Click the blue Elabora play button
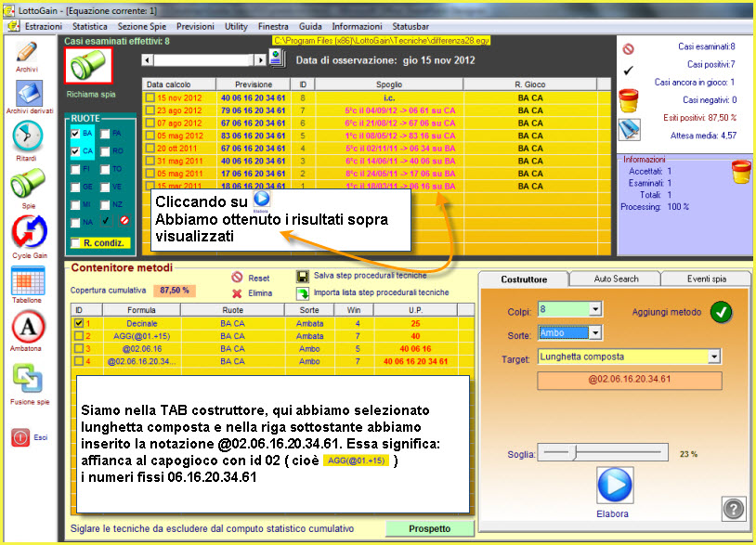 (x=614, y=485)
